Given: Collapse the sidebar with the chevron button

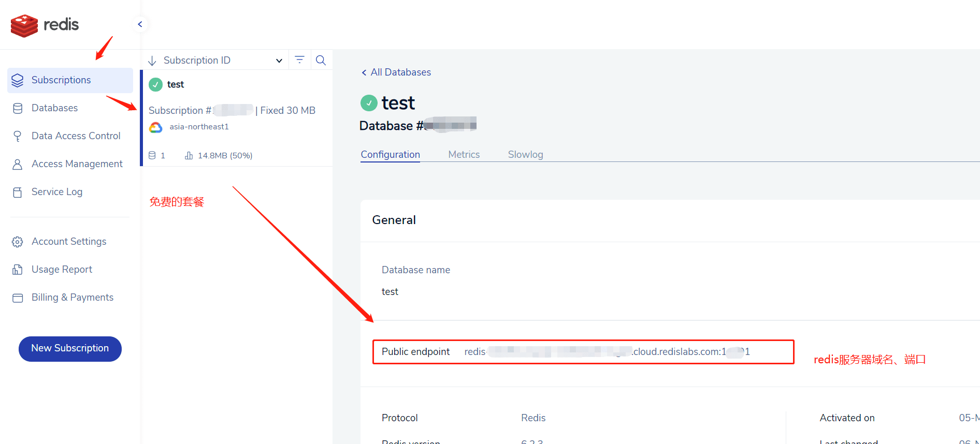Looking at the screenshot, I should coord(140,24).
